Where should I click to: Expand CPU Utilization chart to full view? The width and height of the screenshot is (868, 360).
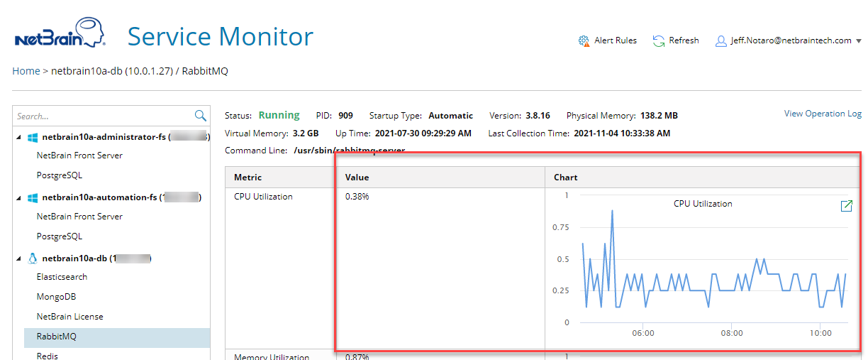pyautogui.click(x=846, y=206)
